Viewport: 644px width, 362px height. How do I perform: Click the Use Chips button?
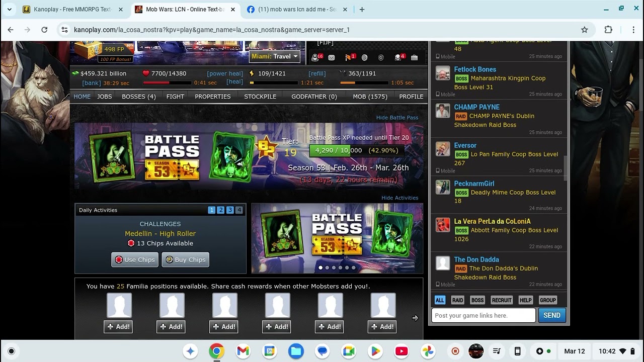point(135,260)
